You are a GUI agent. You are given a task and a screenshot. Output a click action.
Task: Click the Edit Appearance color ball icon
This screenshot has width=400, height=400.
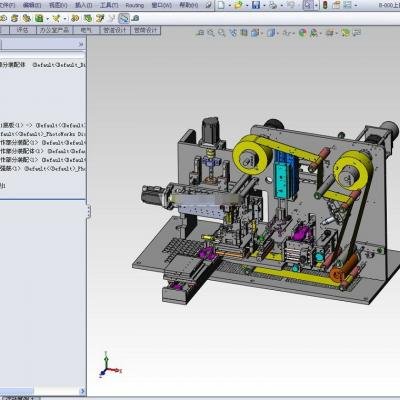tap(303, 33)
